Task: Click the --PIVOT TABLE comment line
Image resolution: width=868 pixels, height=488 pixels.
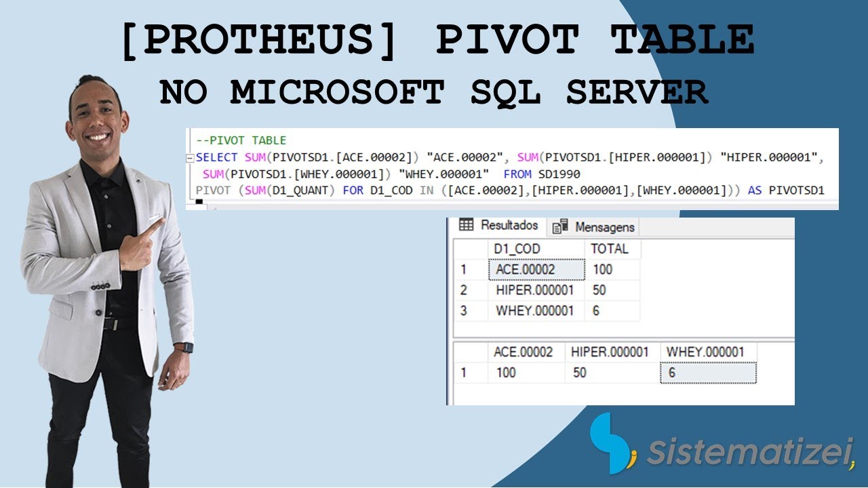Action: 241,141
